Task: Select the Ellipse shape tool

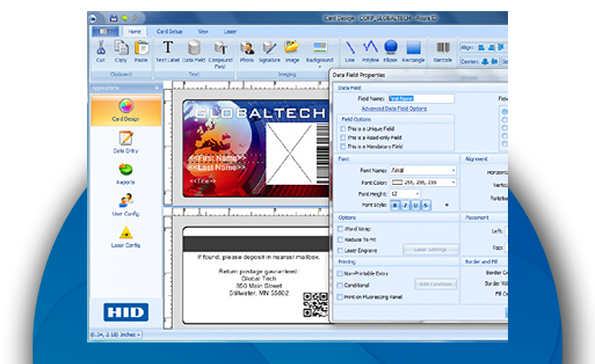Action: pos(390,51)
